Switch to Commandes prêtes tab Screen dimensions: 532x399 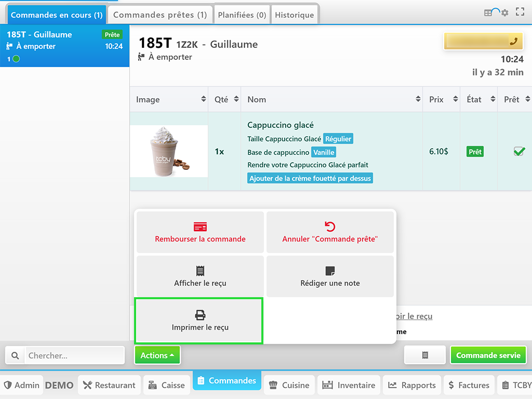pos(160,15)
